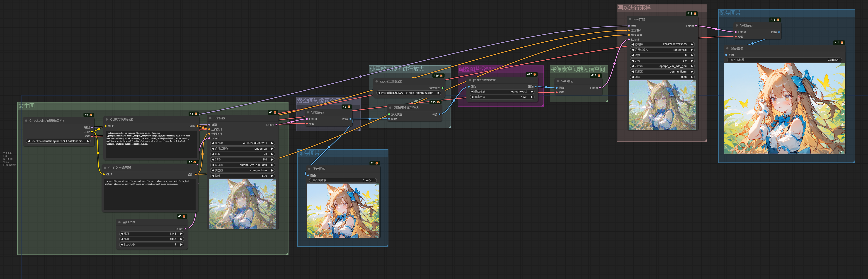Click the #14 badge above 保存图像 node
This screenshot has width=868, height=279.
coord(839,43)
